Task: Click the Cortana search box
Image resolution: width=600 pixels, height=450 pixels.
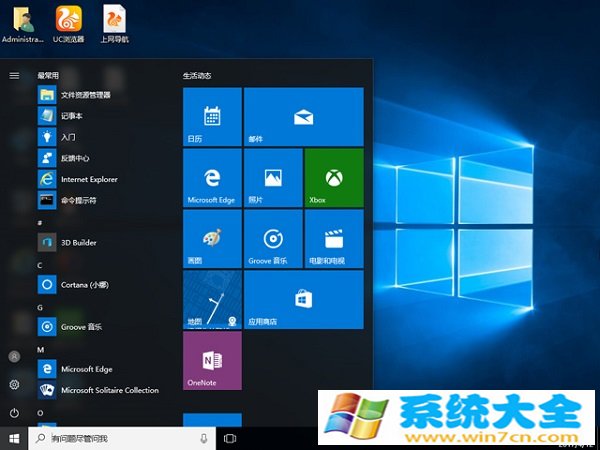Action: [x=122, y=439]
